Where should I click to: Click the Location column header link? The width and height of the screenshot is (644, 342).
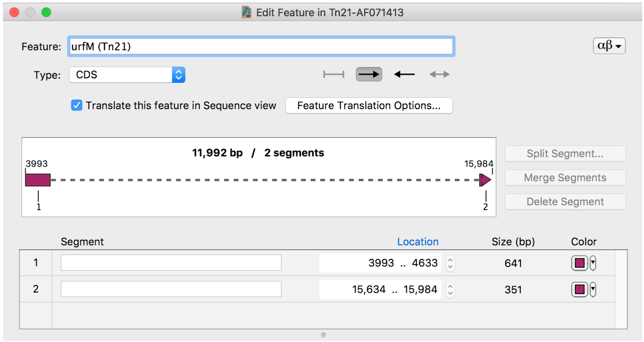click(418, 242)
